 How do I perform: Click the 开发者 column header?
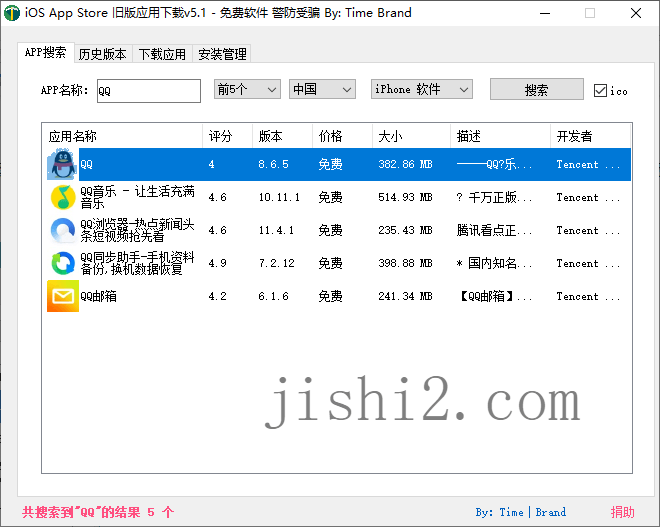coord(590,136)
